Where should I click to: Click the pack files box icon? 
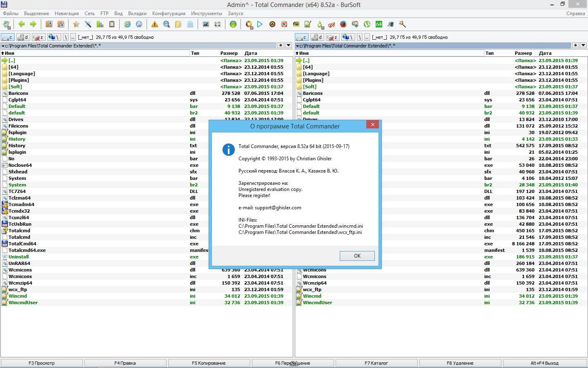pyautogui.click(x=49, y=24)
